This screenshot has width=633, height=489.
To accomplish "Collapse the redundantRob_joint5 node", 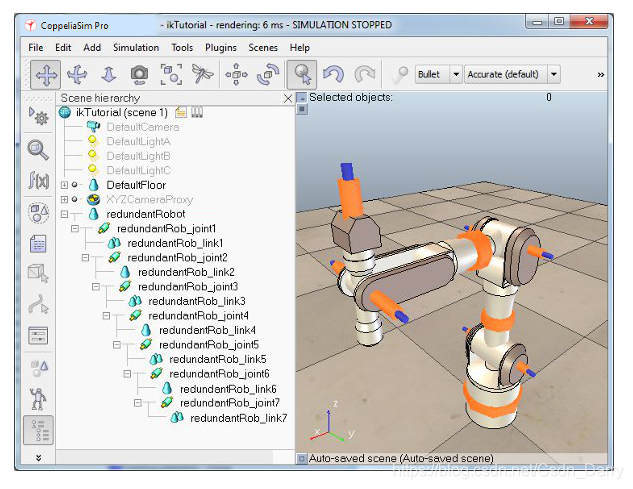I will [117, 345].
